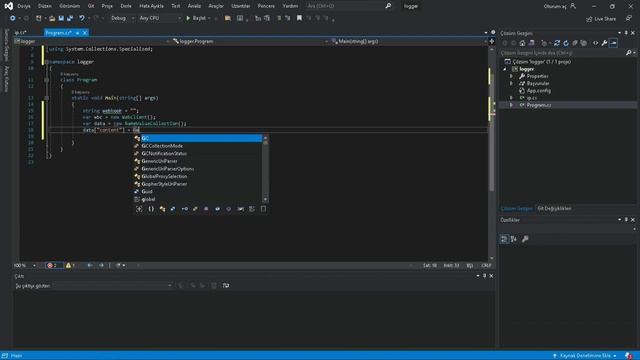The height and width of the screenshot is (360, 640).
Task: Toggle the snippets filter in IntelliSense
Action: (x=263, y=209)
